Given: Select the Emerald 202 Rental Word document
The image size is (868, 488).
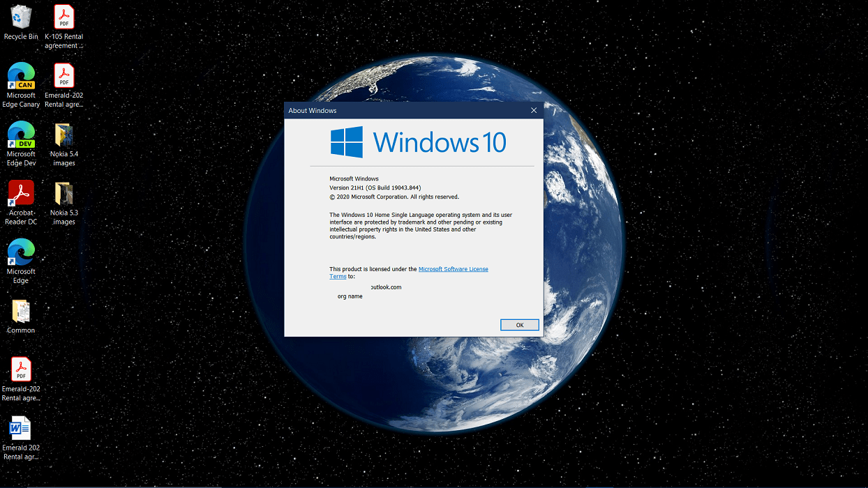Looking at the screenshot, I should coord(21,438).
